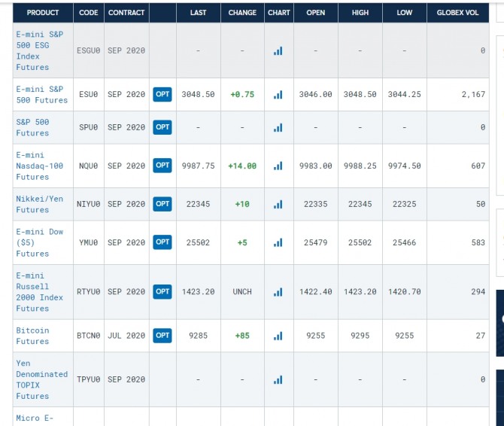Open Nikkei/Yen Futures link
This screenshot has width=504, height=426.
(x=40, y=204)
